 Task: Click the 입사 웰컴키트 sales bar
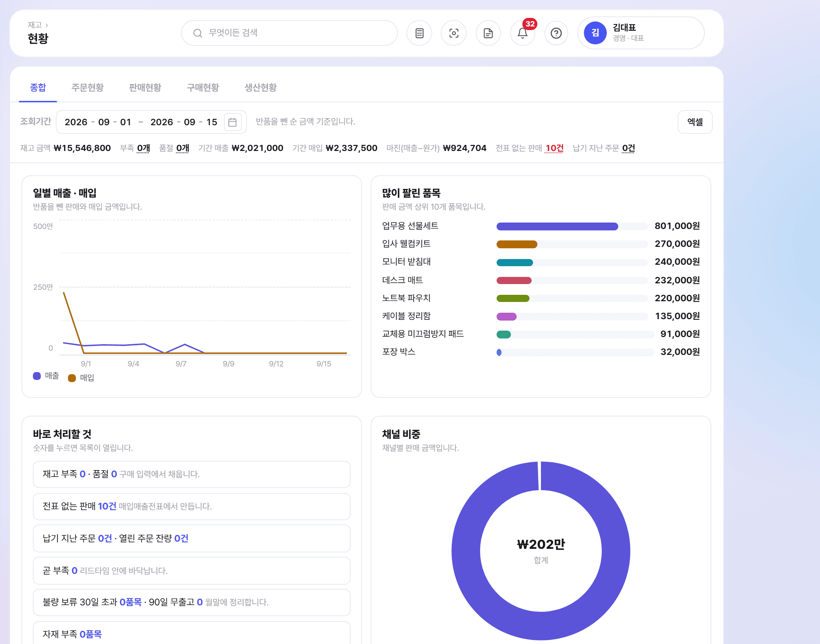tap(517, 244)
